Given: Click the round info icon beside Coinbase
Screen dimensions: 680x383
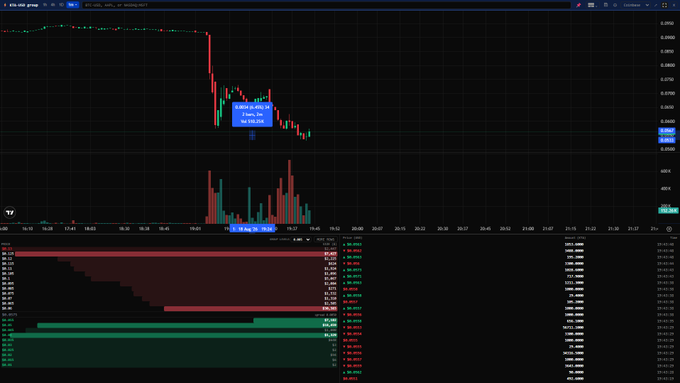Looking at the screenshot, I should point(615,5).
